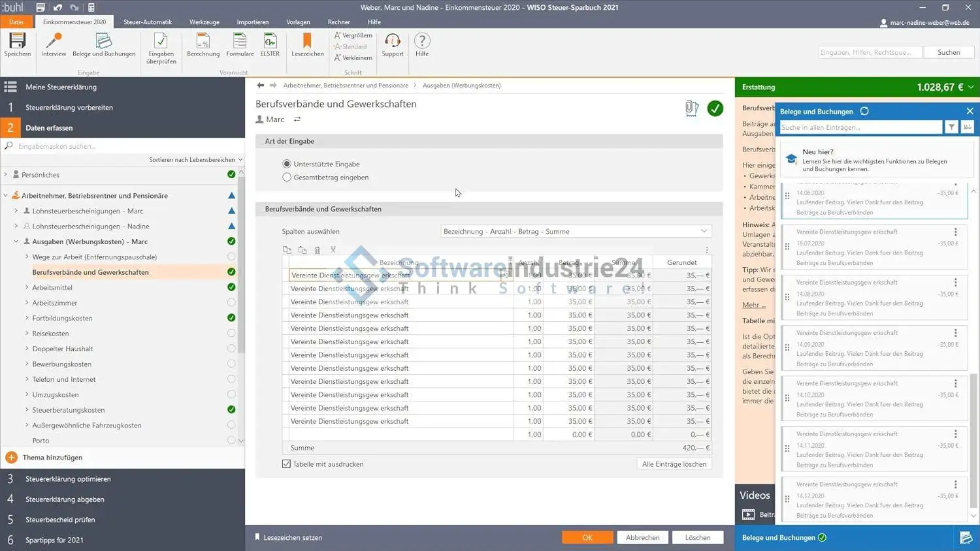This screenshot has width=980, height=551.
Task: Uncheck Tabelle mit ausdrucken checkbox
Action: pyautogui.click(x=286, y=464)
